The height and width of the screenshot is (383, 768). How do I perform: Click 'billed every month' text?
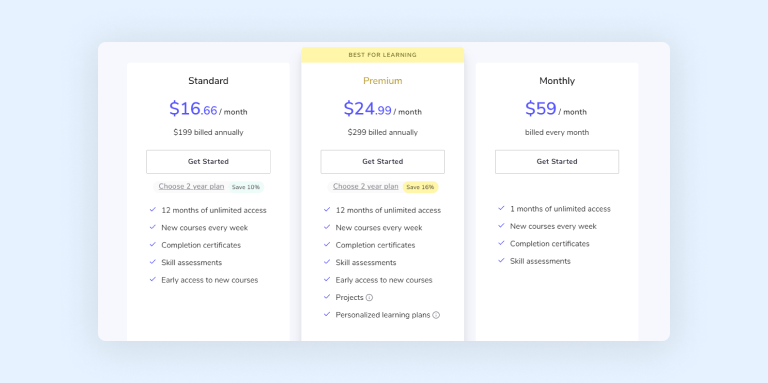pos(557,132)
